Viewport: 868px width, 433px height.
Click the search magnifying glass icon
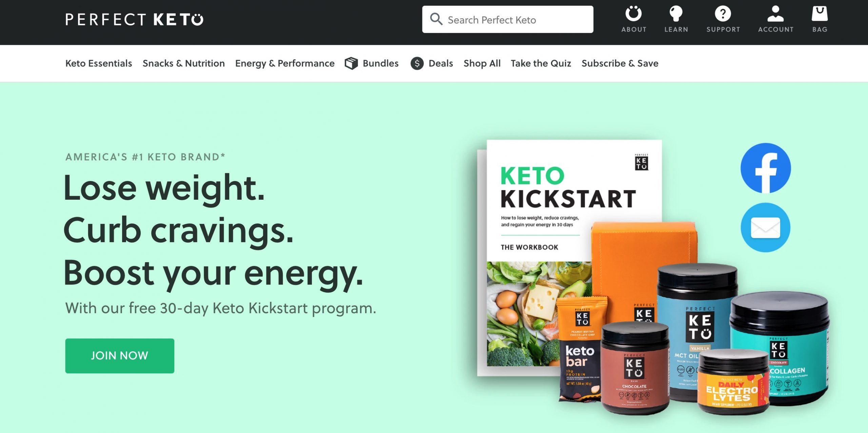coord(436,19)
